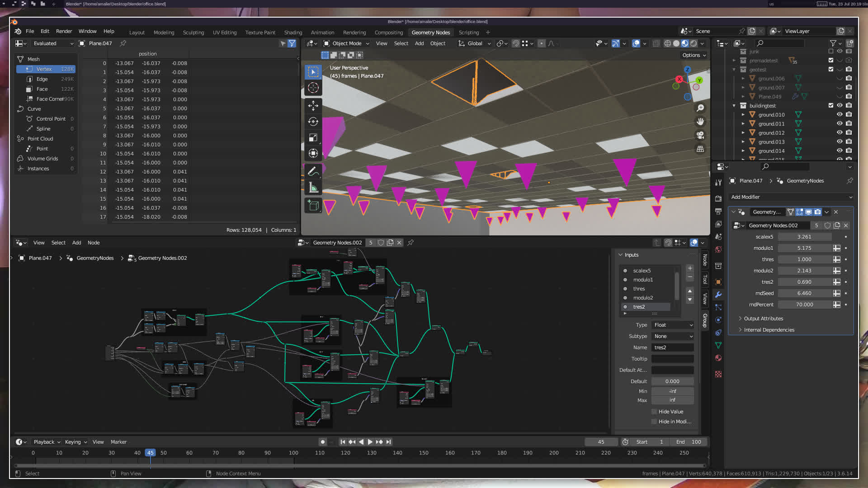Screen dimensions: 868x488
Task: Click the play animation button
Action: pos(370,442)
